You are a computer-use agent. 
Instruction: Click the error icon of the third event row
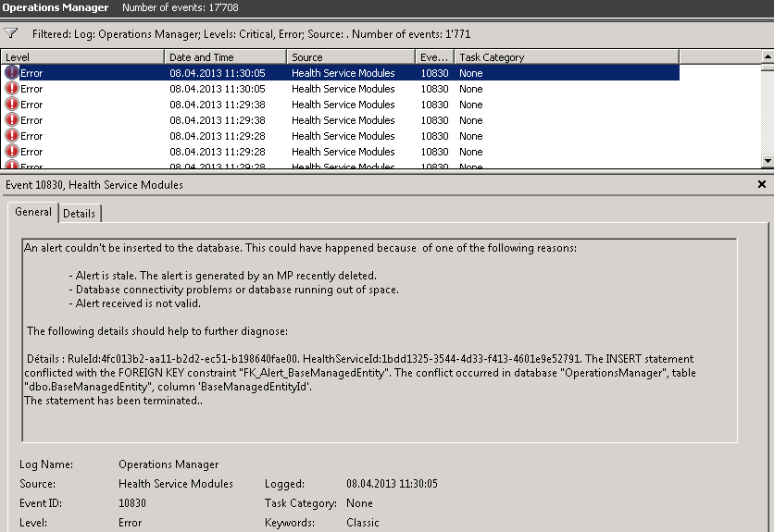click(12, 105)
